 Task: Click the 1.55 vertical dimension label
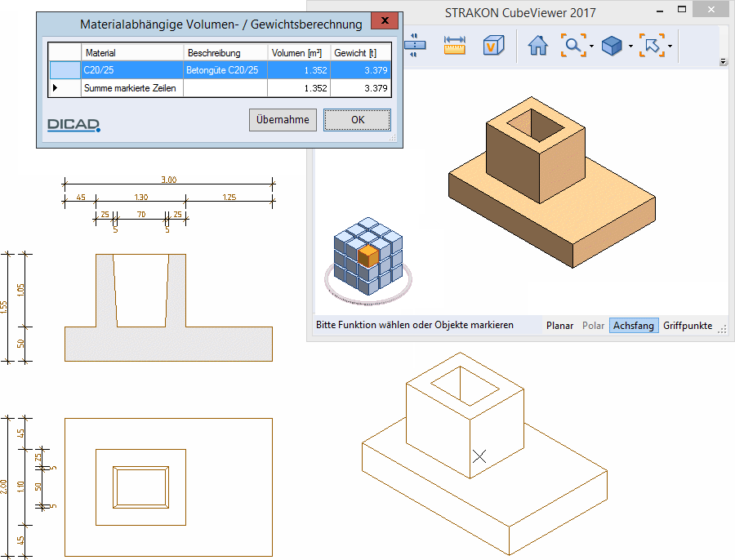coord(4,308)
